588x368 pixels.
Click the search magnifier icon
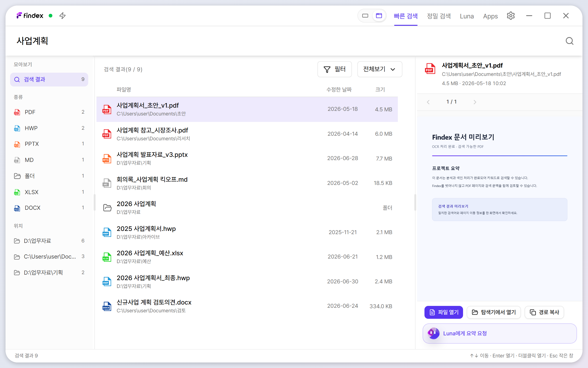[569, 41]
